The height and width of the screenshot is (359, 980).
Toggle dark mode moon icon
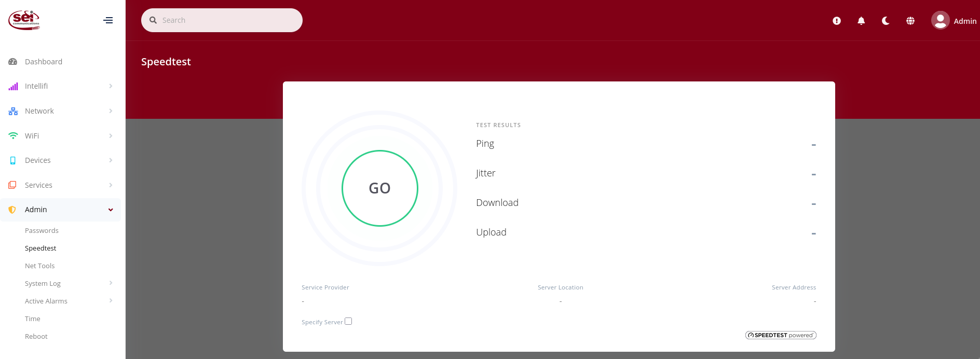[886, 21]
